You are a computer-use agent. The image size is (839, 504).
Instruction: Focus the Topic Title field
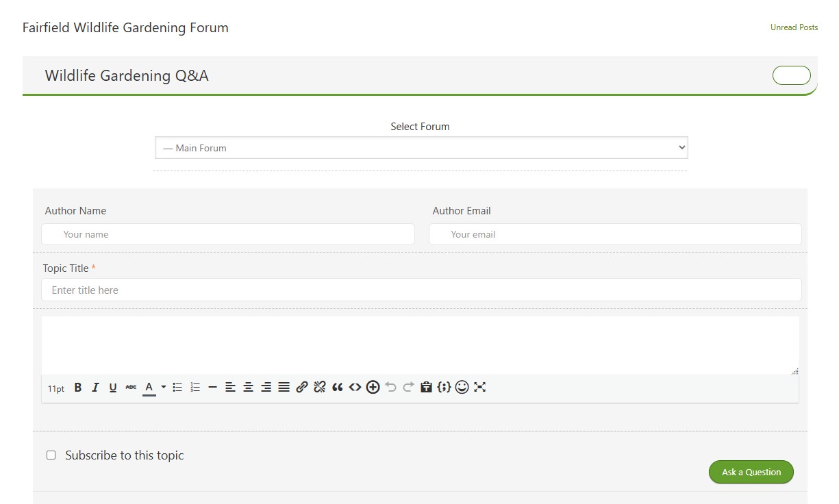pyautogui.click(x=421, y=290)
